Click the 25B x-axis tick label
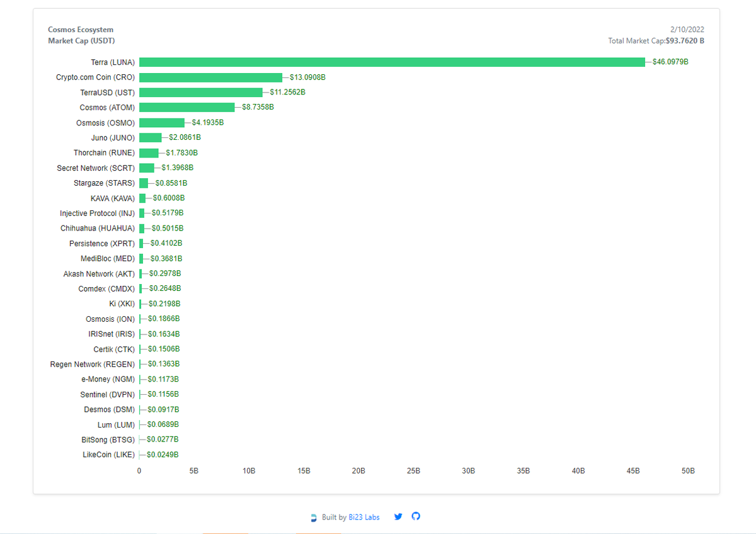The image size is (756, 534). click(413, 471)
